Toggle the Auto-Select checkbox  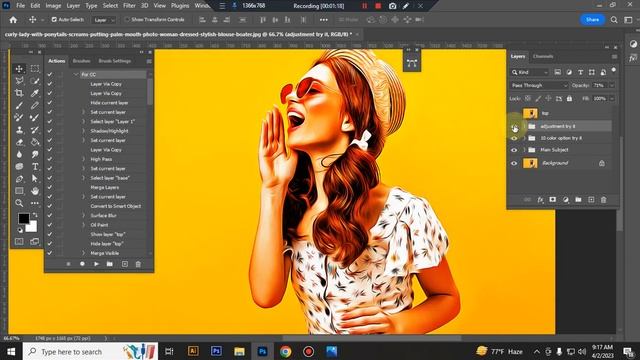pyautogui.click(x=54, y=20)
